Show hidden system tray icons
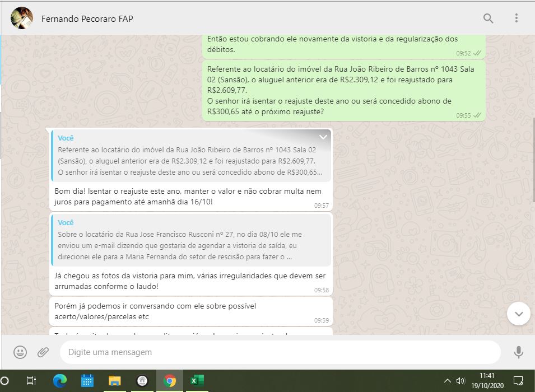Viewport: 535px width, 392px height. (447, 381)
